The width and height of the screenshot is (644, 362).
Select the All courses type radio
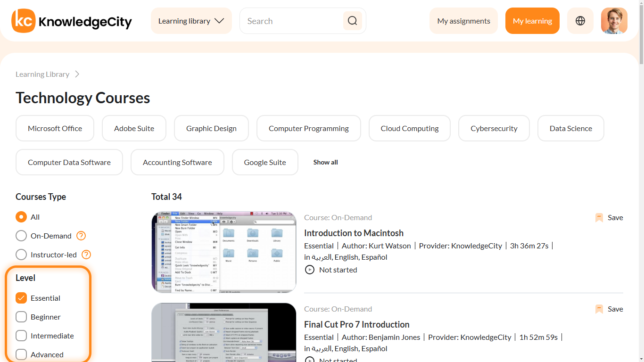click(21, 217)
